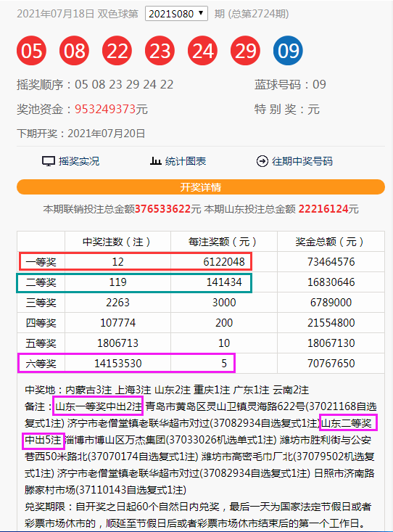The width and height of the screenshot is (393, 532).
Task: Click the 蓝球号码：09 text
Action: (x=290, y=84)
